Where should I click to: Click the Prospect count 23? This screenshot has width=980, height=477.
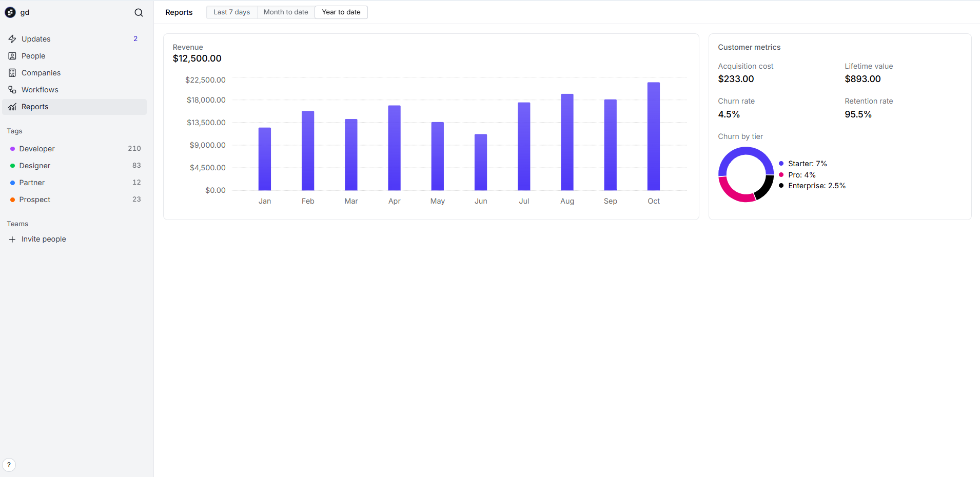click(136, 199)
